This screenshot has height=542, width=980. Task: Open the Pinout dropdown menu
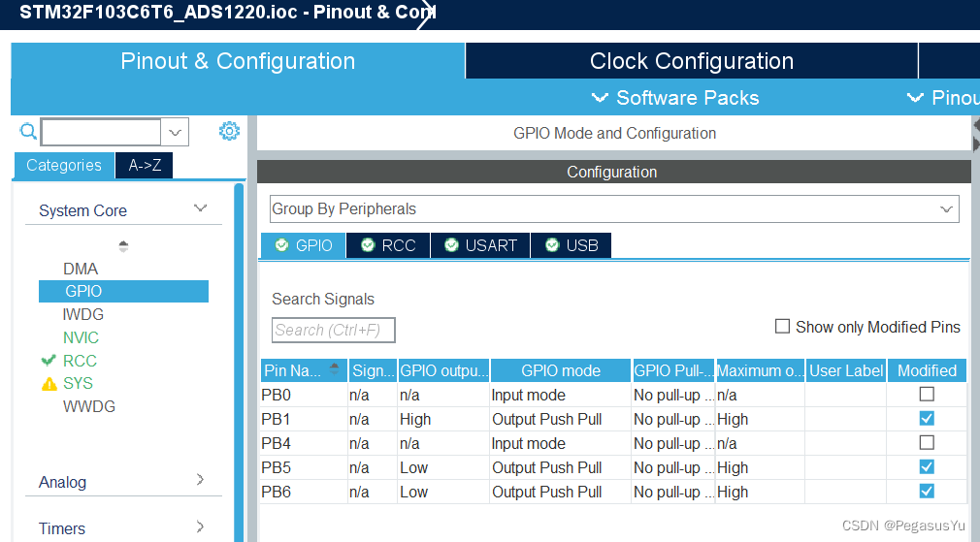pyautogui.click(x=942, y=97)
